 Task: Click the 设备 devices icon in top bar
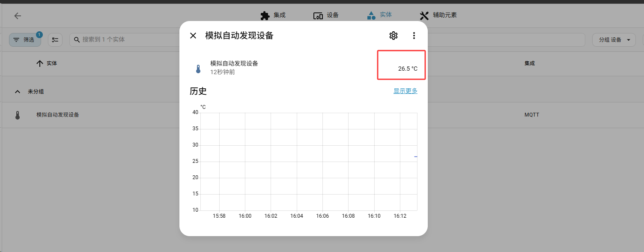(318, 16)
